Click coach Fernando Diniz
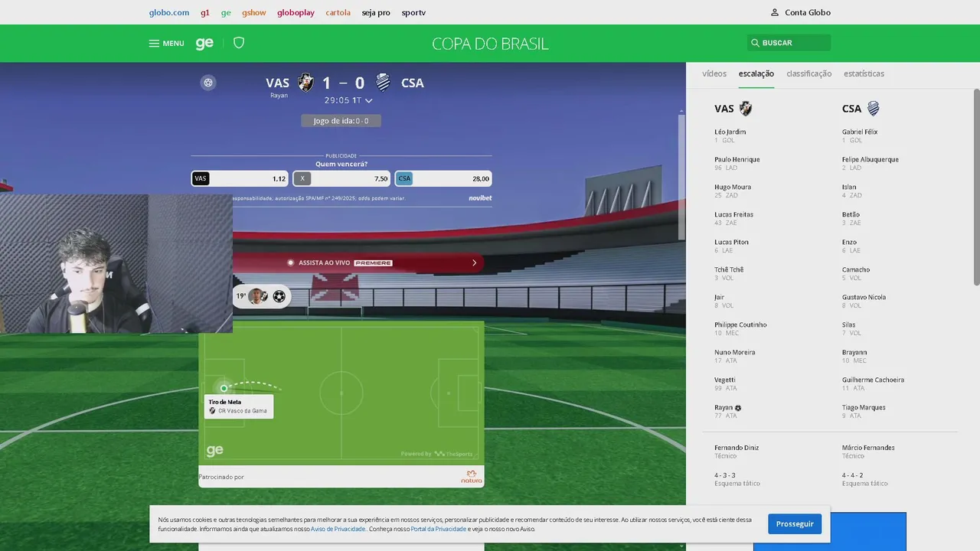The image size is (980, 551). (x=737, y=448)
